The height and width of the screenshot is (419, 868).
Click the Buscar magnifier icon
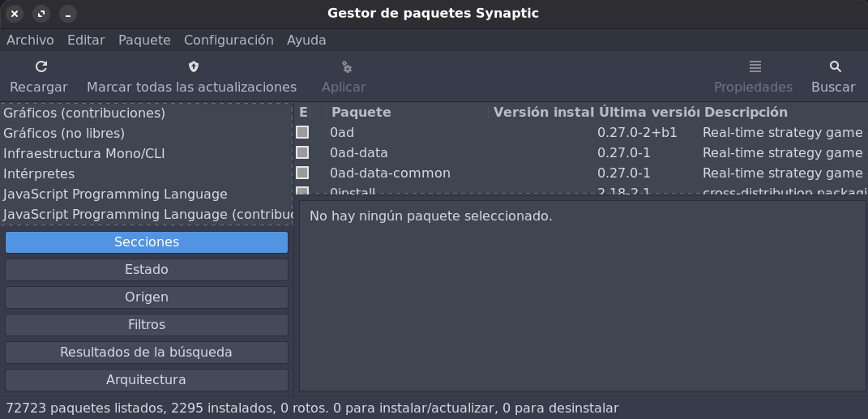[x=836, y=67]
